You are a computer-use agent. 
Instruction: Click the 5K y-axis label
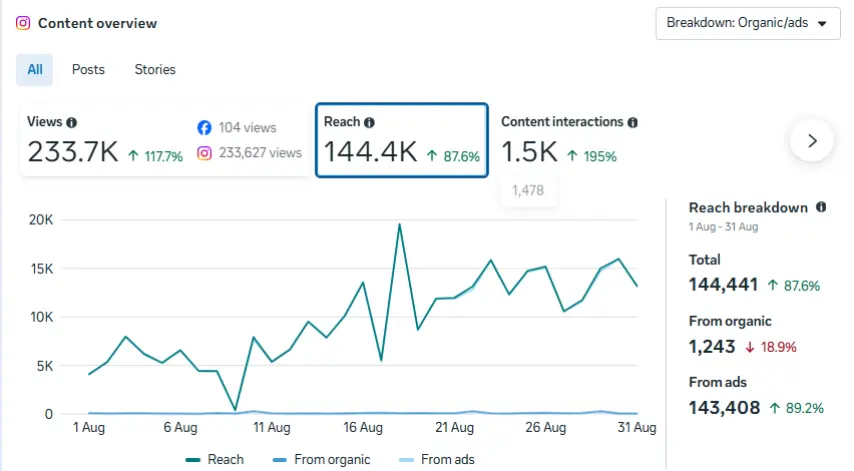(45, 366)
